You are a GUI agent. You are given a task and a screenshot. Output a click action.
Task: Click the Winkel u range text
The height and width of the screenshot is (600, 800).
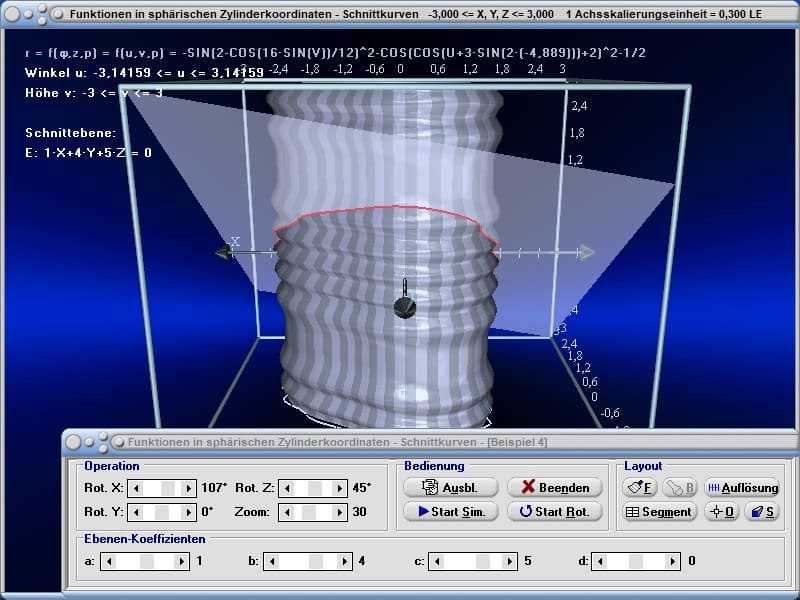(x=144, y=72)
